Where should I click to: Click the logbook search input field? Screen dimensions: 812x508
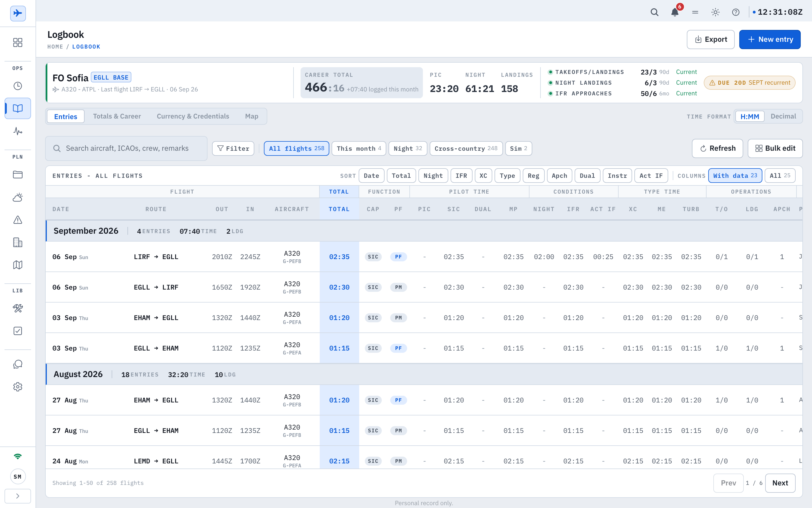point(127,148)
